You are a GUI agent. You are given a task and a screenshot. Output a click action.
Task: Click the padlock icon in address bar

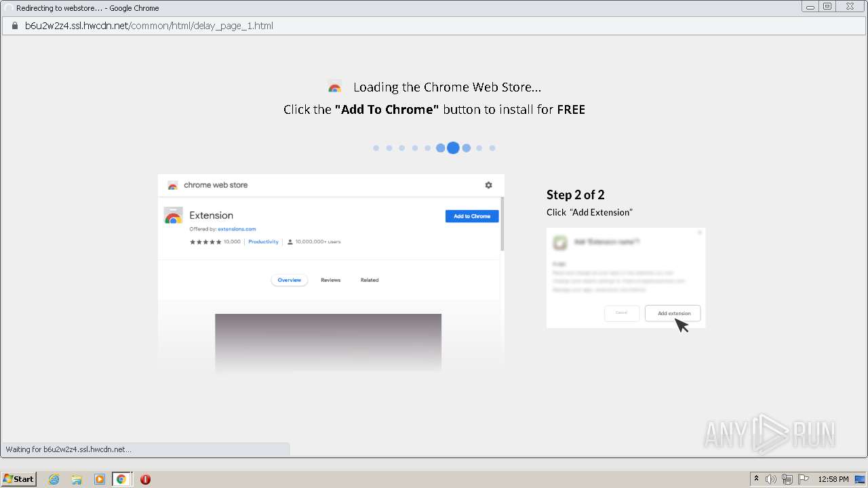point(14,26)
